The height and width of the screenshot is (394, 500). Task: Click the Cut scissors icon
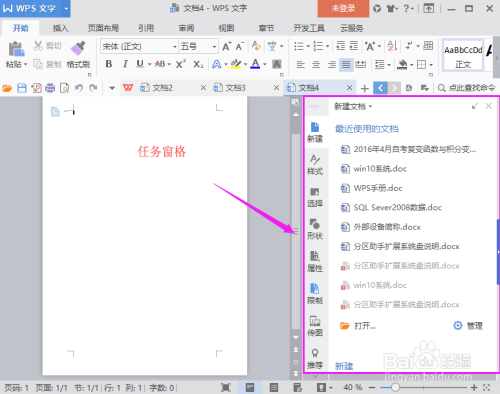click(x=38, y=46)
